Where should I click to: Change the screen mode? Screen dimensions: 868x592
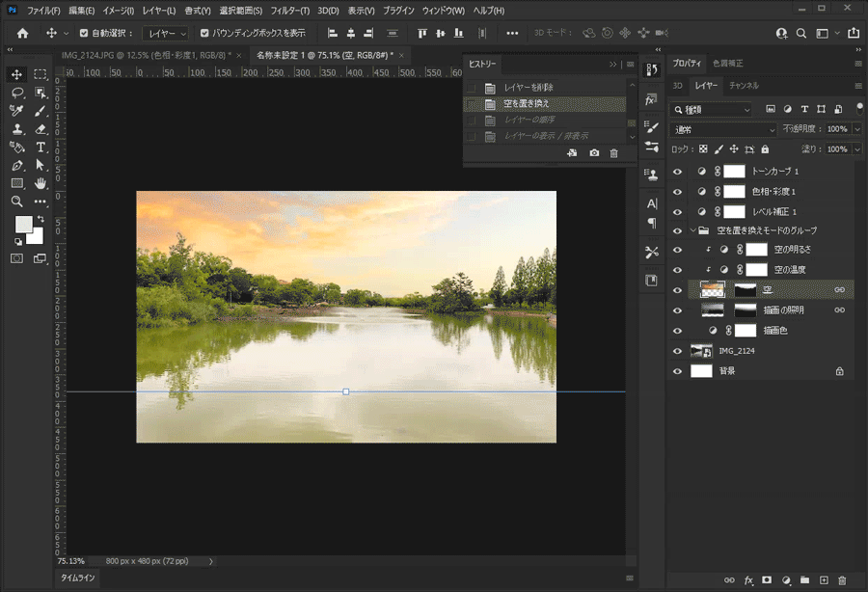click(40, 258)
